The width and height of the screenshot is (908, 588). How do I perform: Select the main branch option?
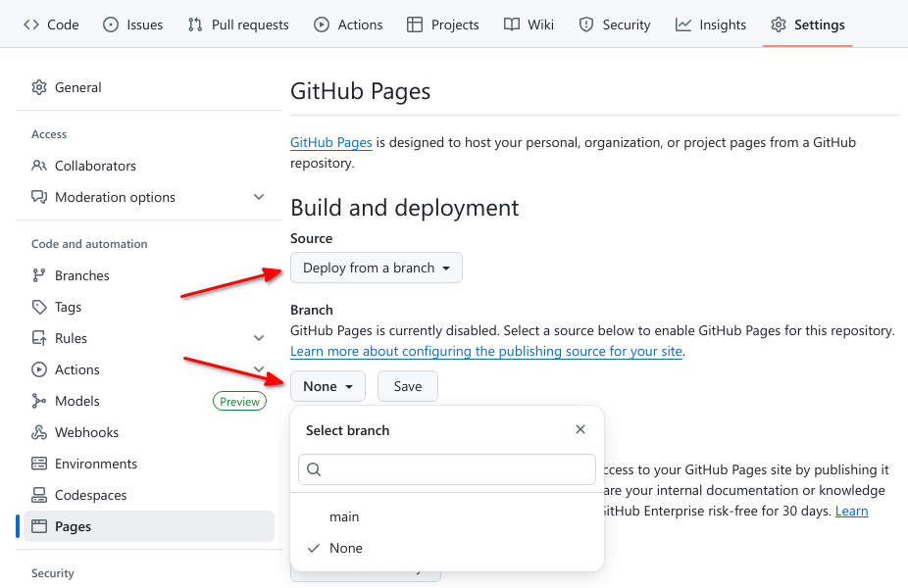point(447,516)
